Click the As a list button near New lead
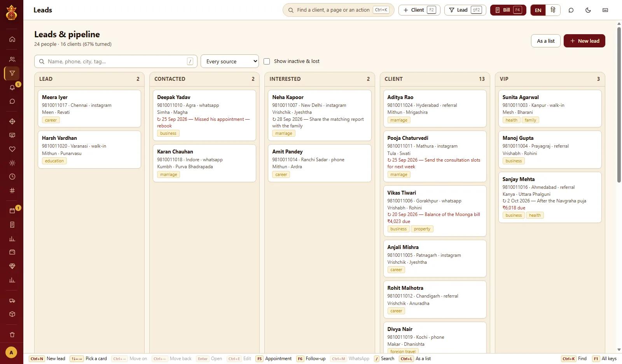Image resolution: width=622 pixels, height=364 pixels. click(546, 41)
